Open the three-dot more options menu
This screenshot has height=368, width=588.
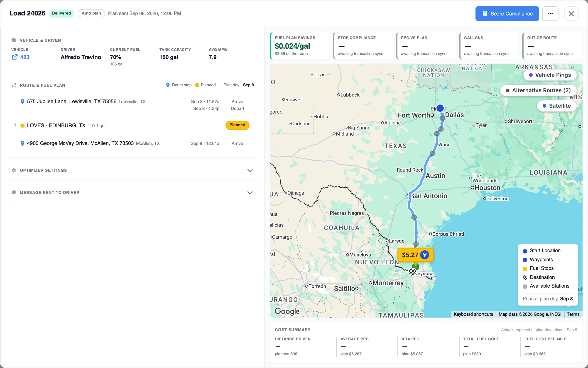coord(550,14)
